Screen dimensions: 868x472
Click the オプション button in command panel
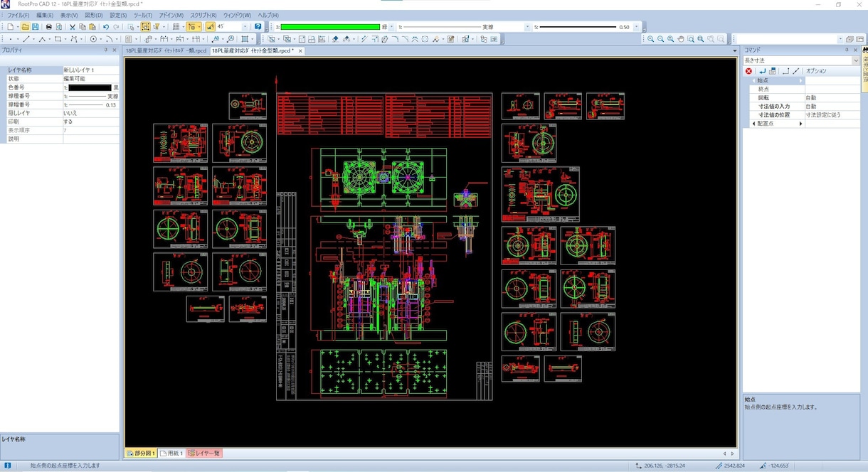816,71
